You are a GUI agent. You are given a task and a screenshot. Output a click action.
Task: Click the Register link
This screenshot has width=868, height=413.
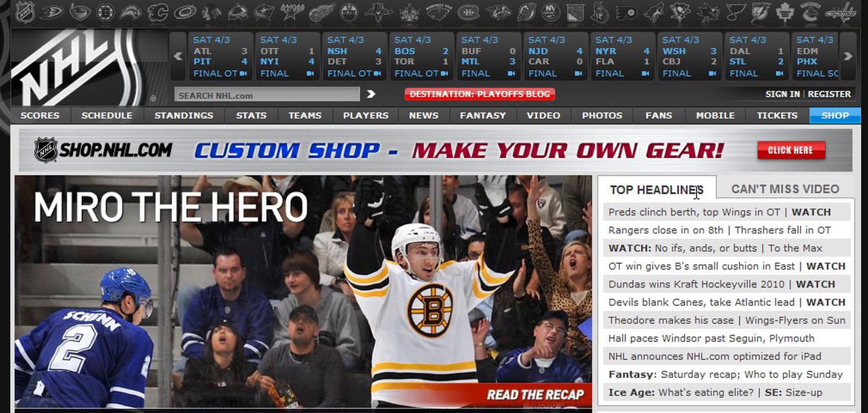click(829, 94)
